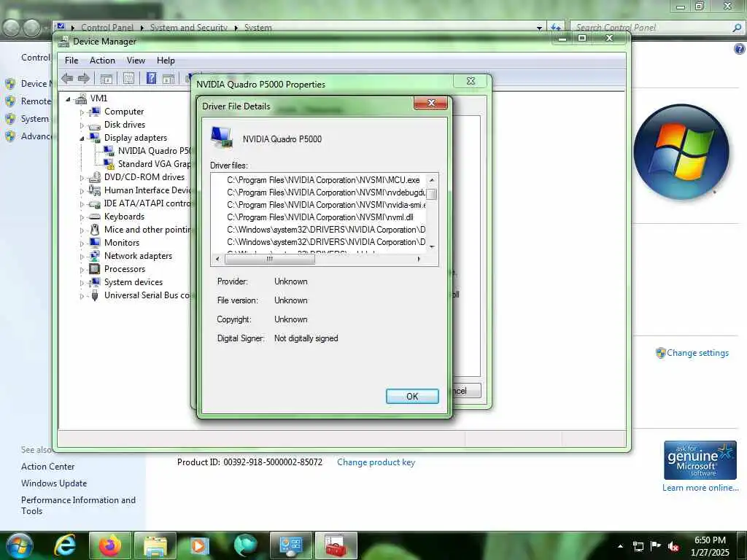This screenshot has height=560, width=747.
Task: Collapse the VM1 root node
Action: coord(68,99)
